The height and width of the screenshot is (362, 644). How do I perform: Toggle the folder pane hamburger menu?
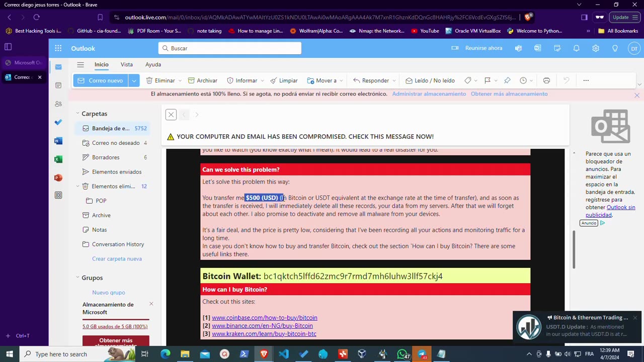(80, 64)
